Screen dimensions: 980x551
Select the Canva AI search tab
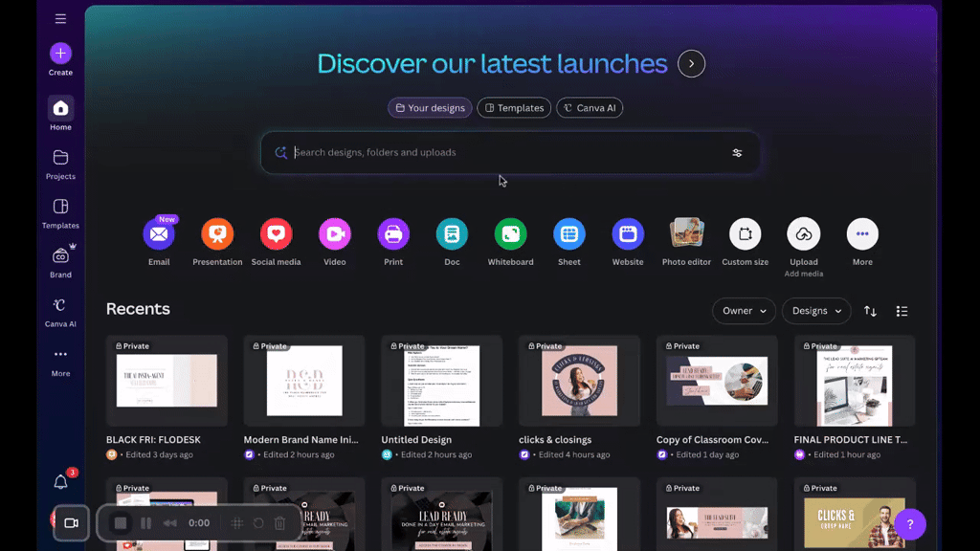(590, 108)
